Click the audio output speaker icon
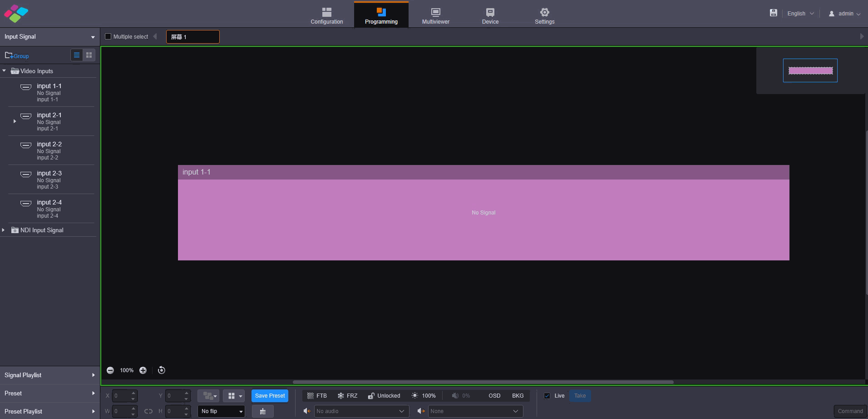This screenshot has height=419, width=868. click(x=421, y=411)
